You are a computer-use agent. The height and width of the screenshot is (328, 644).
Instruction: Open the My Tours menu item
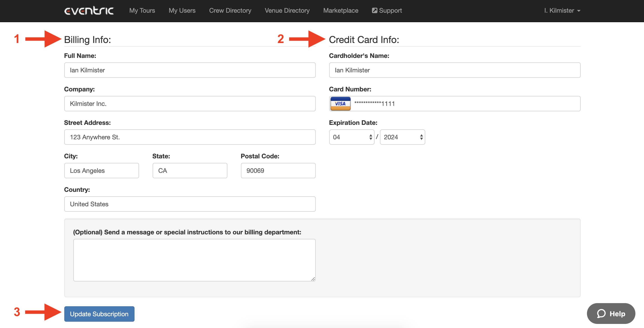[142, 10]
